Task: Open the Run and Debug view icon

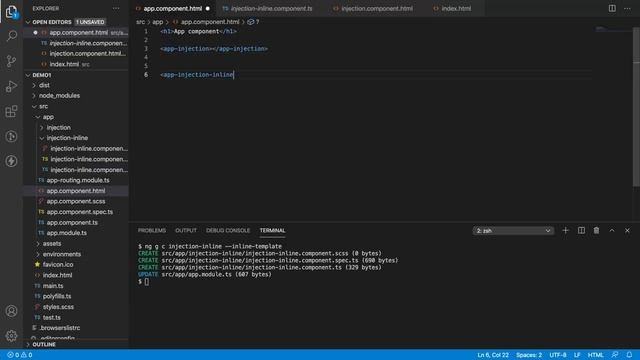Action: [11, 86]
